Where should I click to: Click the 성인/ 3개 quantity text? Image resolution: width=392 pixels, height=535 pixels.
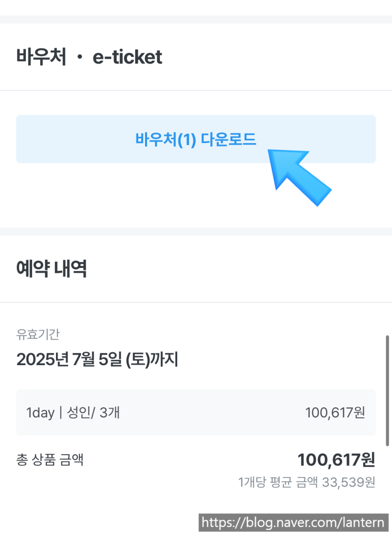pos(93,413)
